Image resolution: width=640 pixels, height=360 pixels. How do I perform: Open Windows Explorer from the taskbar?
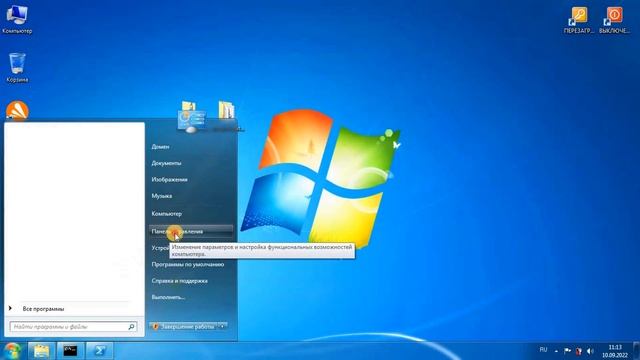tap(41, 351)
